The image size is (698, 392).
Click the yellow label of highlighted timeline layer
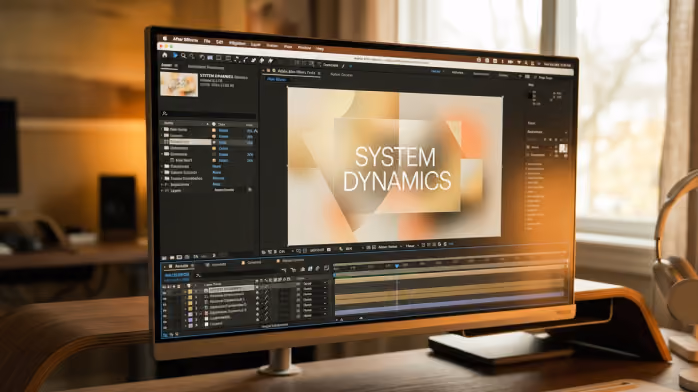[190, 292]
